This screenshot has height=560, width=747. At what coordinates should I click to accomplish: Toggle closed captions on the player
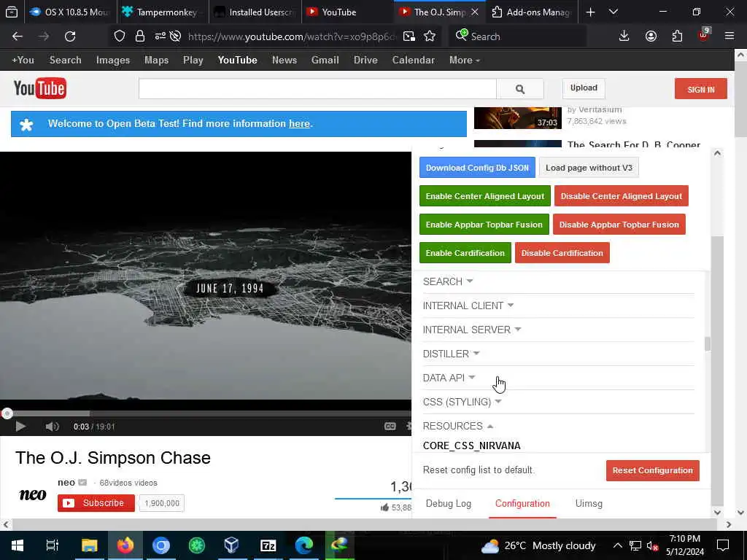click(x=390, y=427)
